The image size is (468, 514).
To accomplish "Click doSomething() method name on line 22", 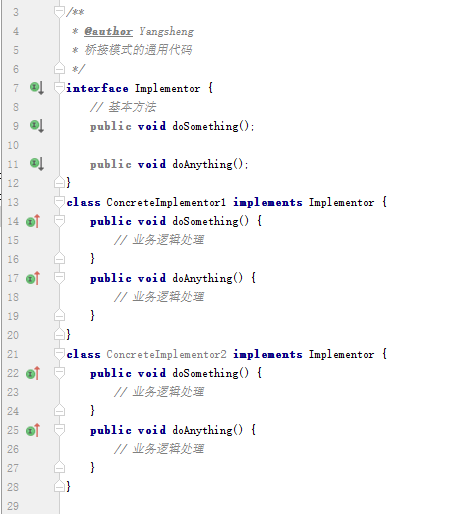I will tap(211, 373).
